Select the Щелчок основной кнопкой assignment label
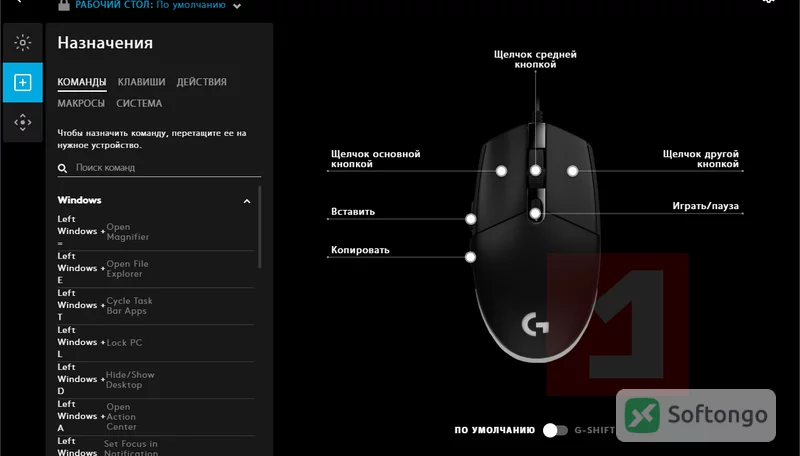This screenshot has width=800, height=456. pyautogui.click(x=376, y=159)
